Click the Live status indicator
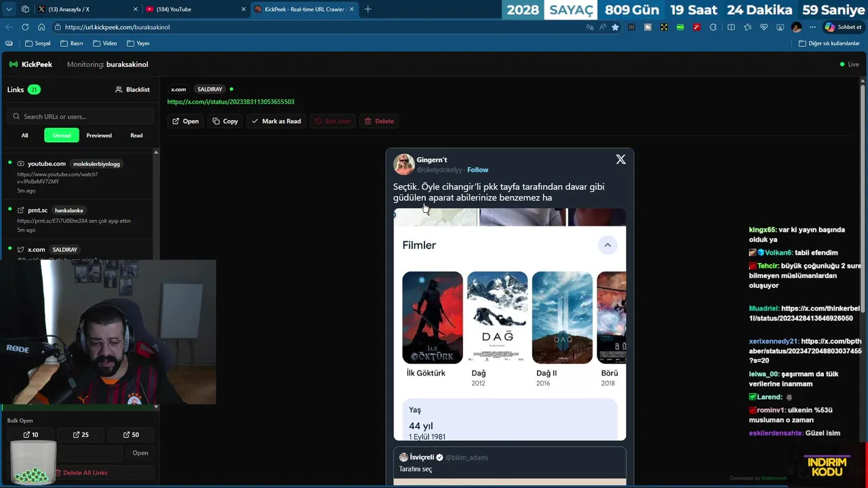Screen dimensions: 868x488 click(x=850, y=64)
